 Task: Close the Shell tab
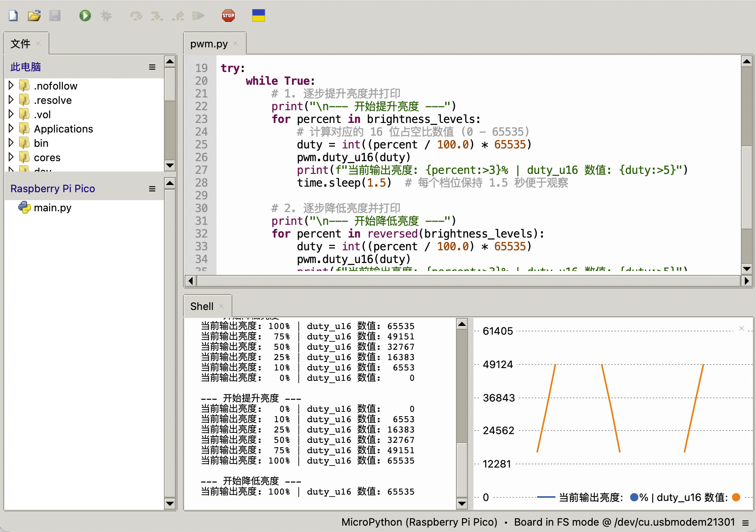(x=221, y=306)
